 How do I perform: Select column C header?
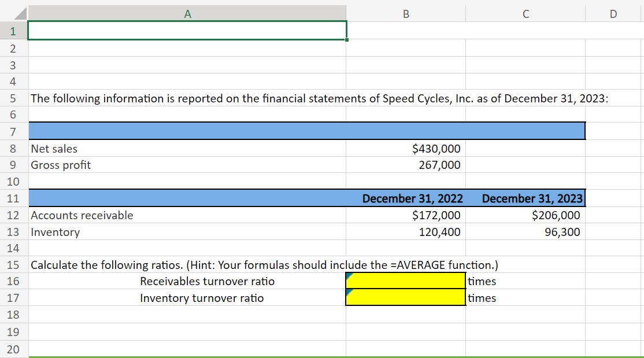point(525,13)
